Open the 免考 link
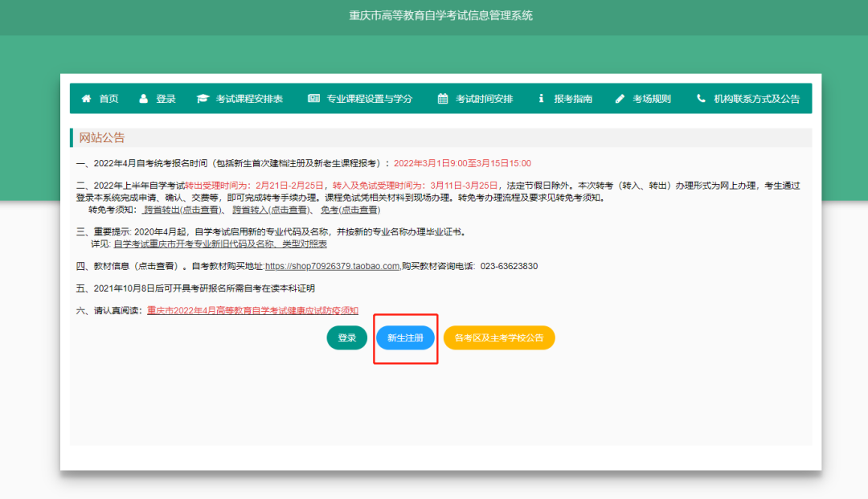This screenshot has width=868, height=499. pyautogui.click(x=352, y=211)
